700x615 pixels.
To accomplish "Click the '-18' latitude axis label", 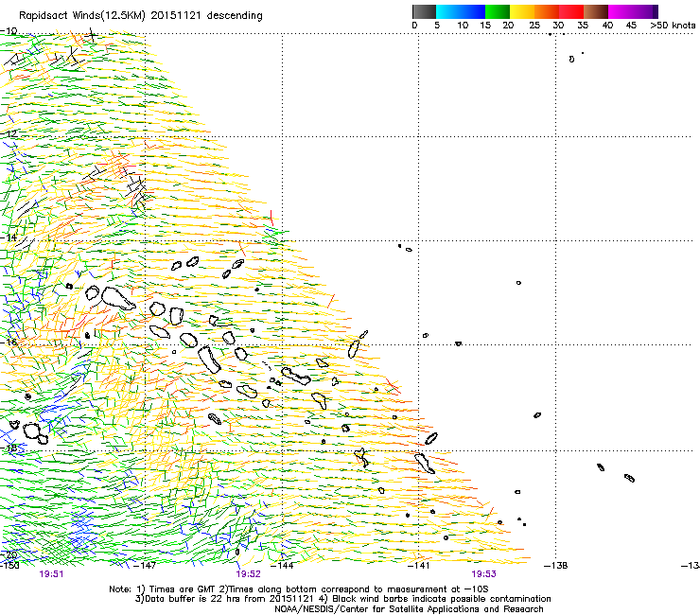I will pos(9,448).
